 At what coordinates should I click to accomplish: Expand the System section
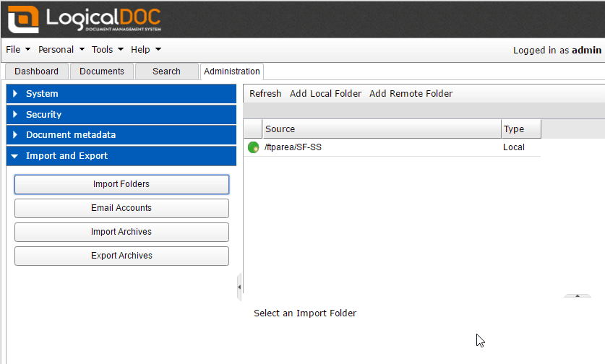[121, 94]
